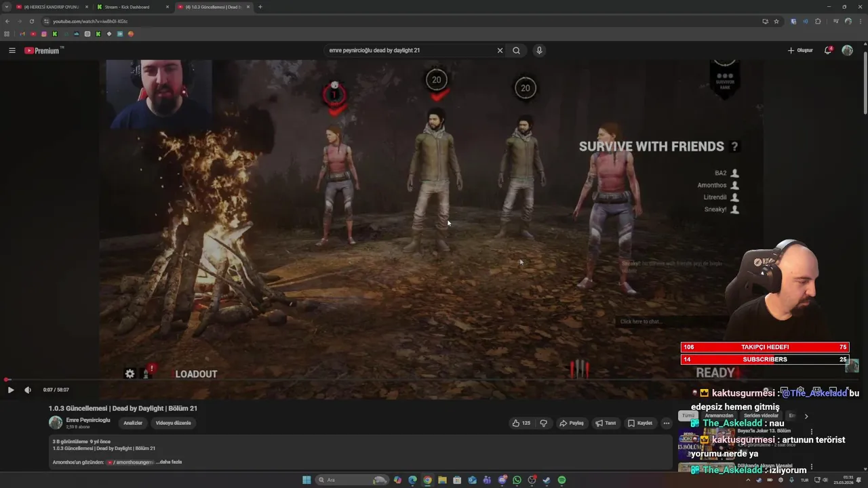Open a new browser tab
The width and height of the screenshot is (868, 488).
[x=260, y=7]
